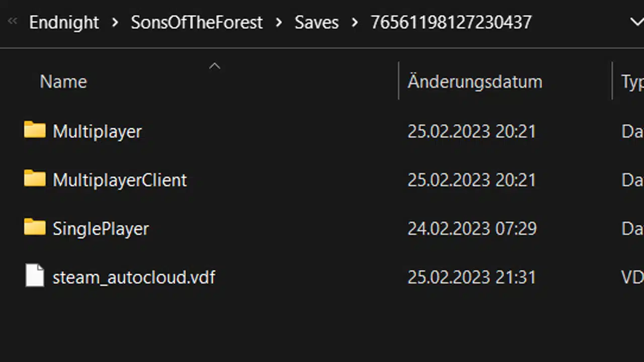Expand the chevron after Endnight breadcrumb
Screen dimensions: 644x362
point(115,22)
